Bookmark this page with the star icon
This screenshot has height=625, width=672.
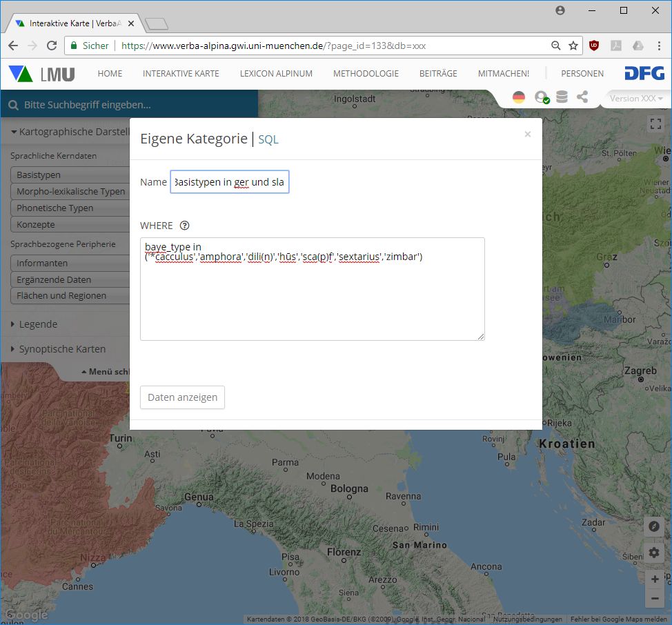click(573, 46)
